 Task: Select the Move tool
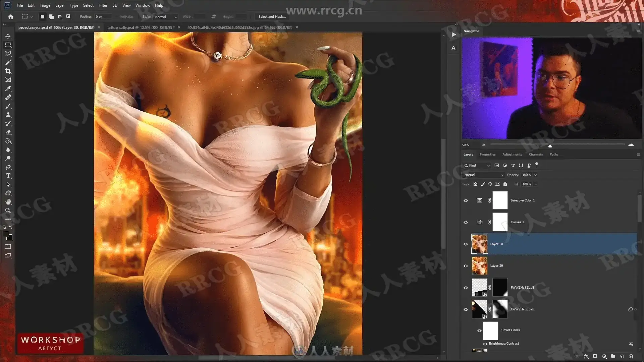coord(8,36)
